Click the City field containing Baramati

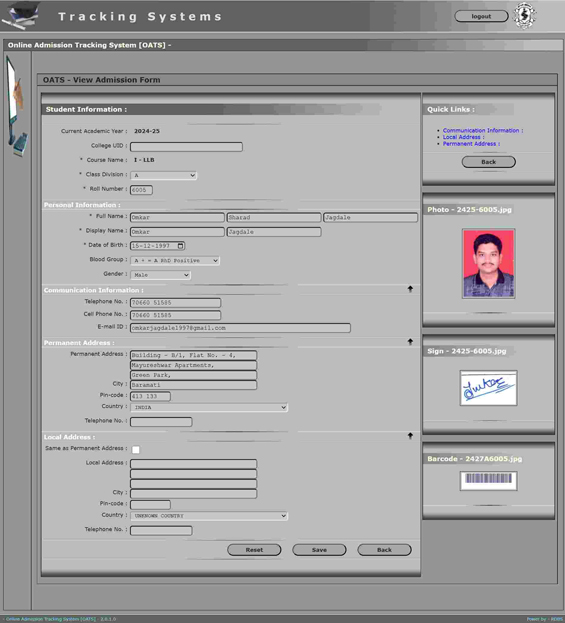click(x=193, y=385)
